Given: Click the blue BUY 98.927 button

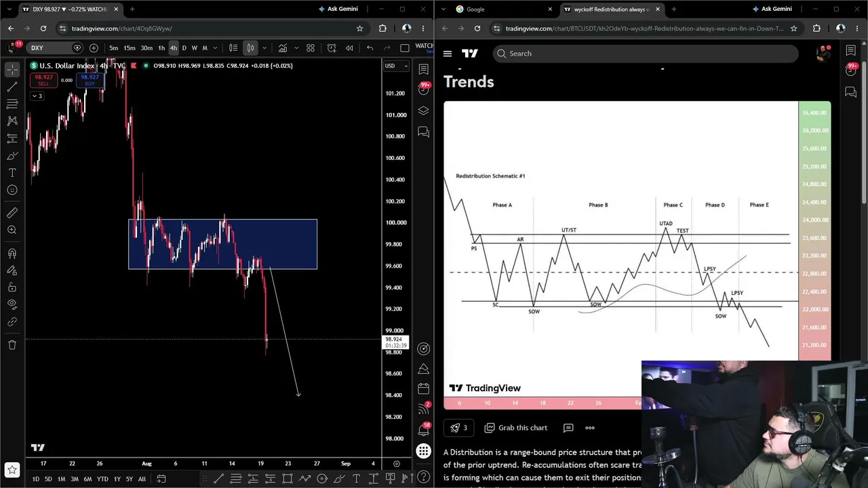Looking at the screenshot, I should pyautogui.click(x=90, y=80).
